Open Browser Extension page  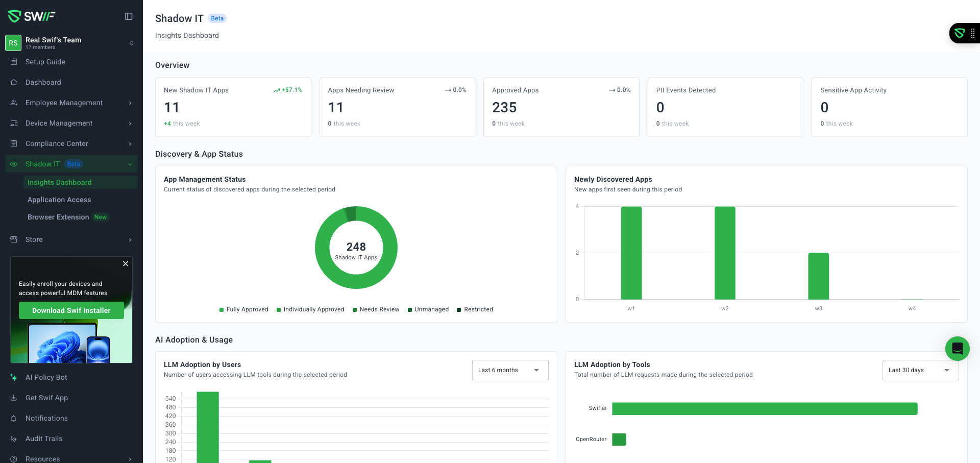point(58,217)
